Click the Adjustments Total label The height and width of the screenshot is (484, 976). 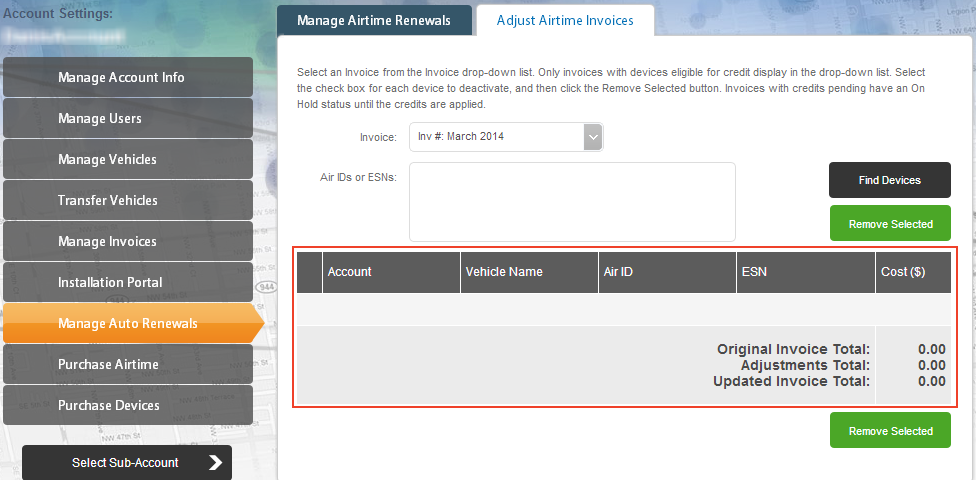(x=805, y=365)
